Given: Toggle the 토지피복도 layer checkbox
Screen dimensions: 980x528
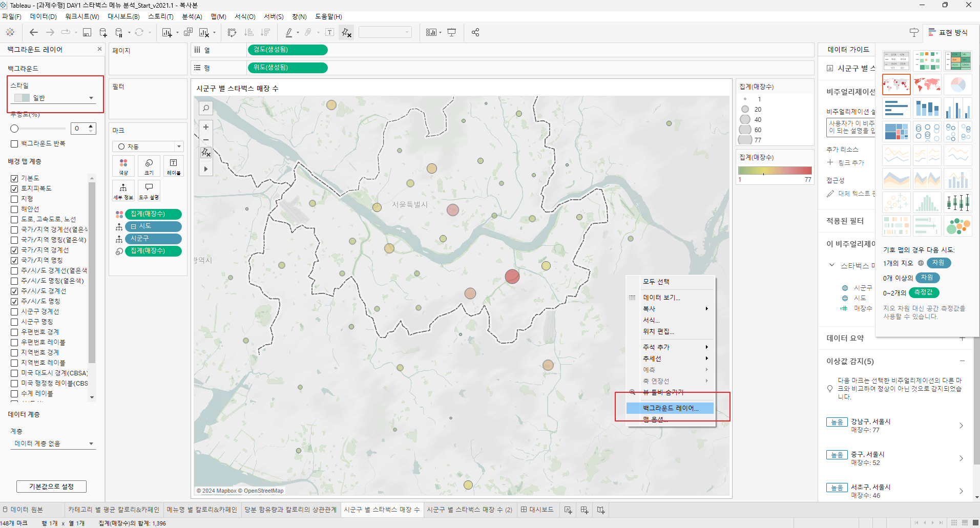Looking at the screenshot, I should [x=14, y=188].
